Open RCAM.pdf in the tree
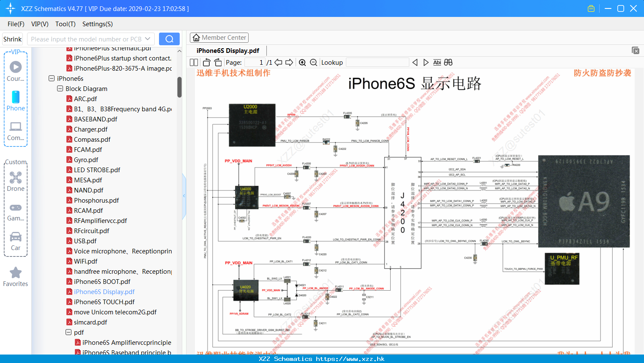Viewport: 644px width, 363px height. (88, 210)
